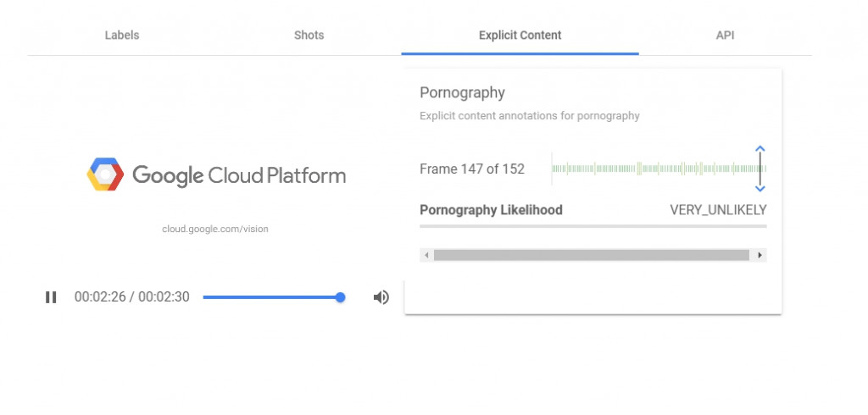Click the green frame timeline bars

pos(653,169)
